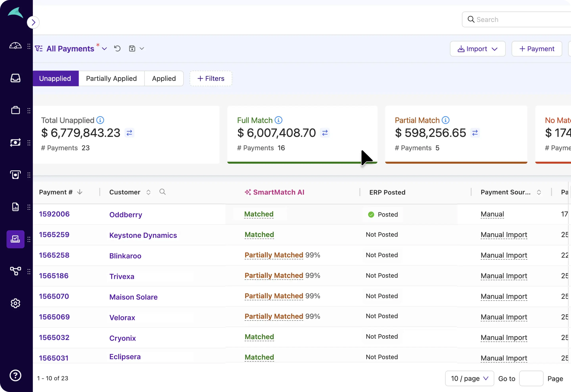The image size is (571, 392).
Task: Open the Import dropdown menu
Action: [x=477, y=49]
